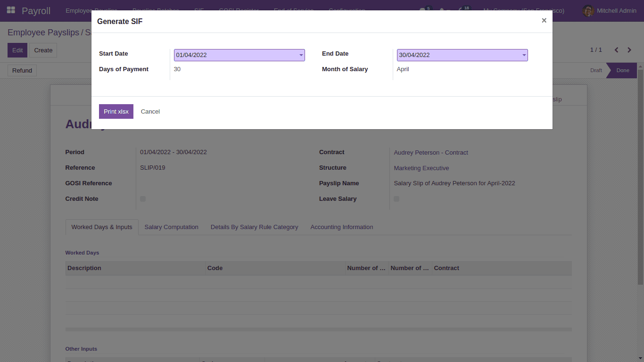The width and height of the screenshot is (644, 362).
Task: Switch to the Salary Computation tab
Action: point(171,227)
